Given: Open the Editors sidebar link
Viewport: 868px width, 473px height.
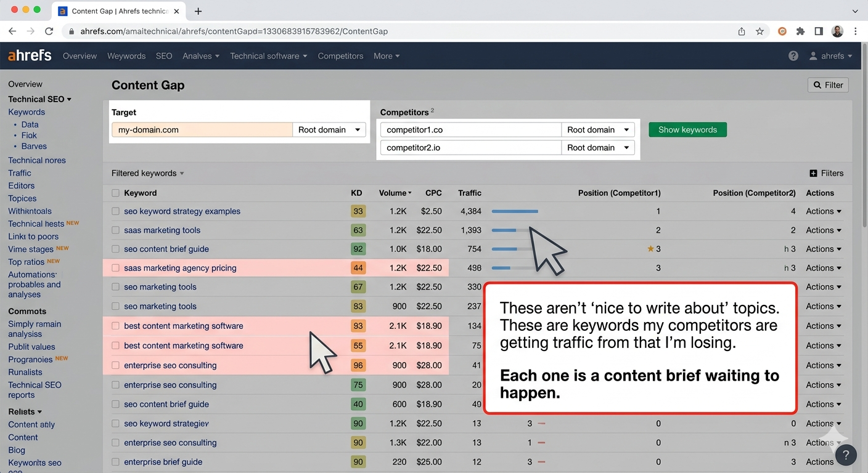Looking at the screenshot, I should 22,185.
